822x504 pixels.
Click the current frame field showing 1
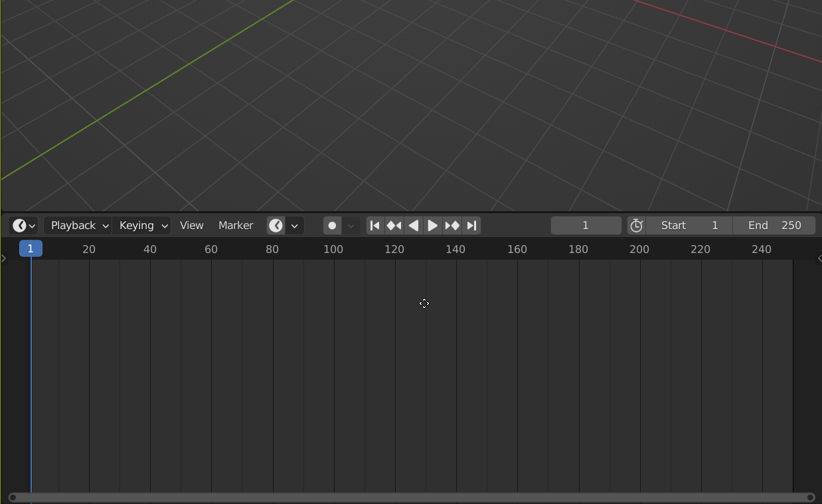tap(586, 226)
